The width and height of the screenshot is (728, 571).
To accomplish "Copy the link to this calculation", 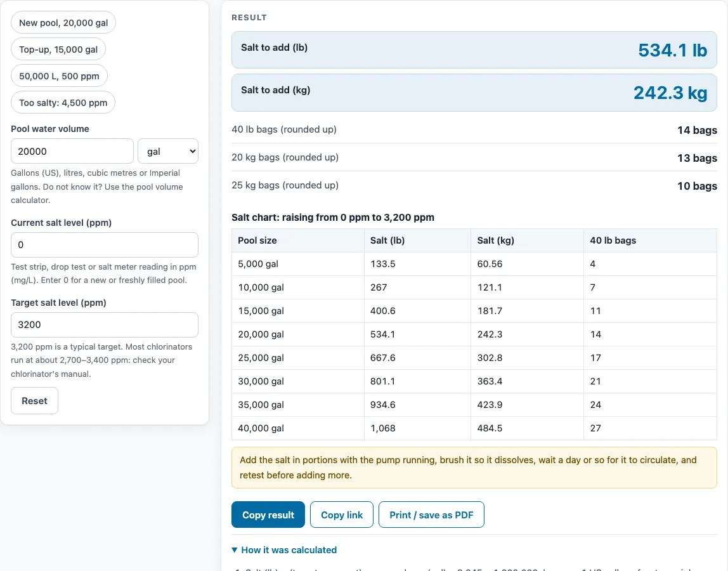I will (x=342, y=515).
